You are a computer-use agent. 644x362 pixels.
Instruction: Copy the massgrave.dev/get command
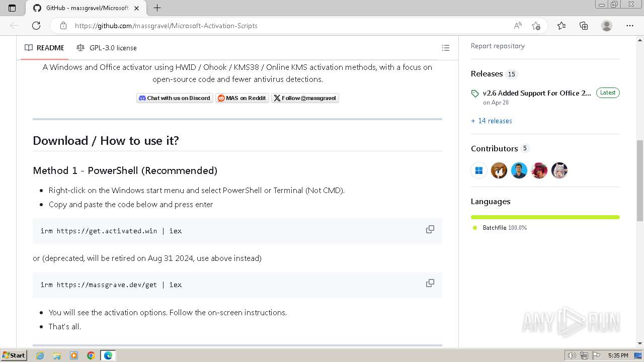tap(430, 283)
